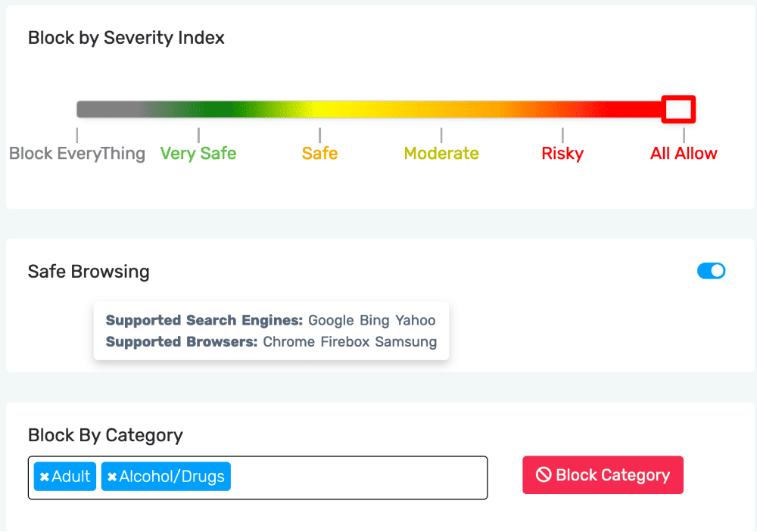Select the Block EveryThing severity label

[x=77, y=153]
